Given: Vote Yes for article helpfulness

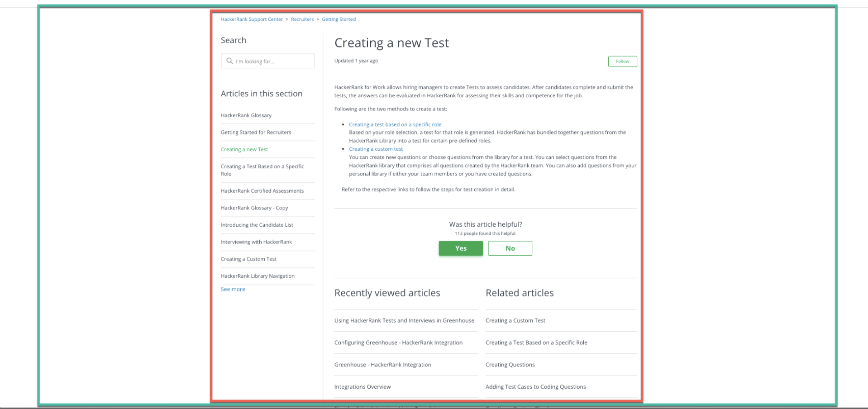Looking at the screenshot, I should click(x=460, y=248).
